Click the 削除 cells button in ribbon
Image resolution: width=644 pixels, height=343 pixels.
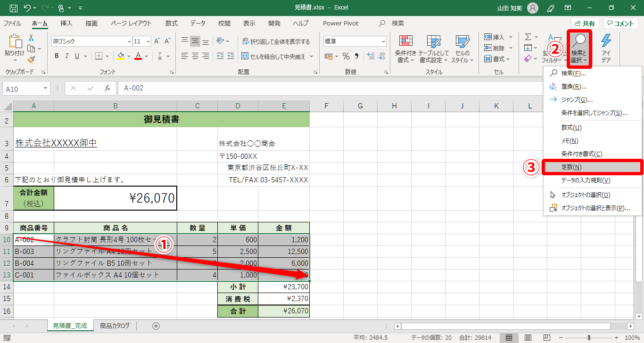click(x=495, y=48)
